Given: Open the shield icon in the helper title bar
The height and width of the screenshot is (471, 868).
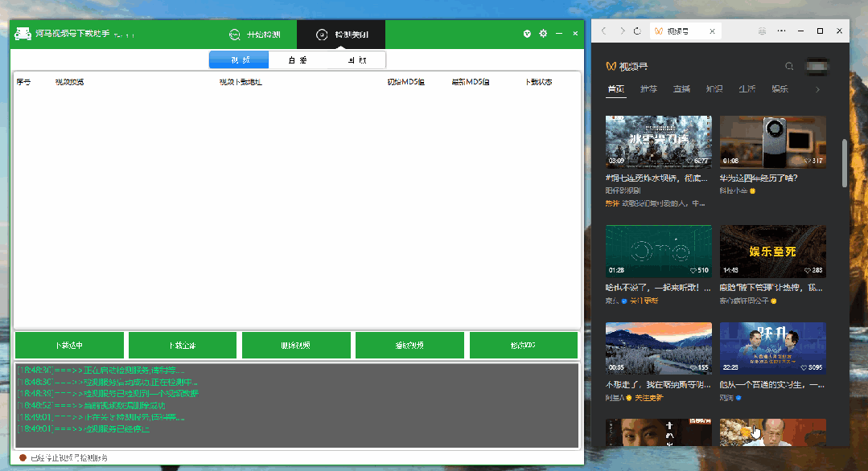Looking at the screenshot, I should (x=527, y=34).
